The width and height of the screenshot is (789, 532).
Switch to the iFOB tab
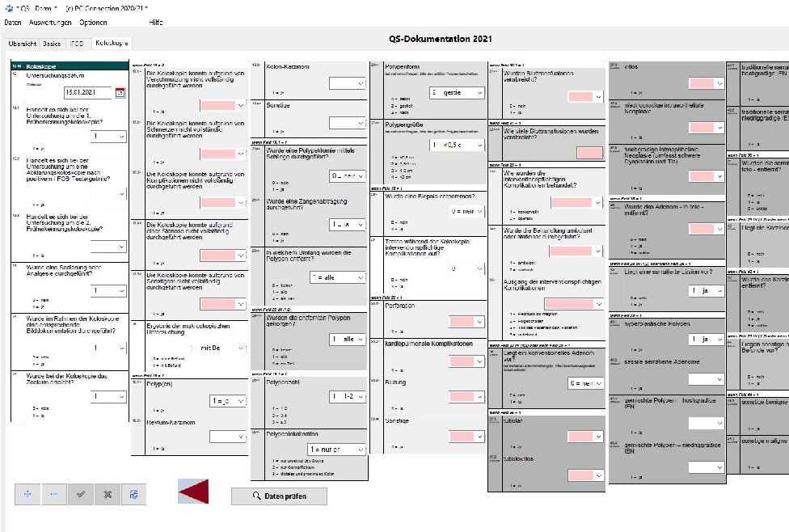(77, 44)
